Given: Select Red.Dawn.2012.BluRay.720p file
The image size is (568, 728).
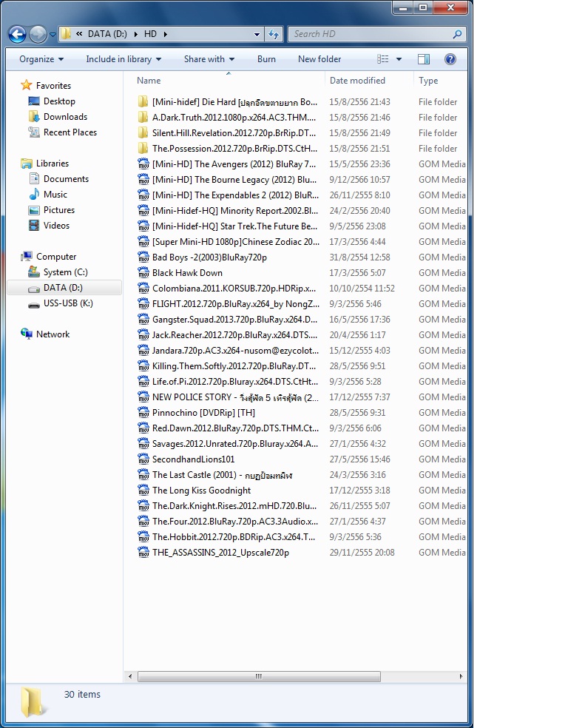Looking at the screenshot, I should [235, 428].
